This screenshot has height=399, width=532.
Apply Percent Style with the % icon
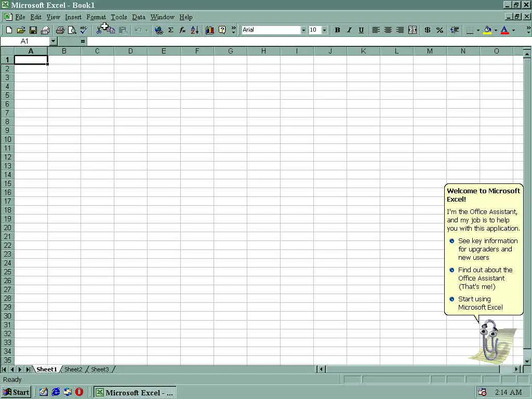coord(440,30)
